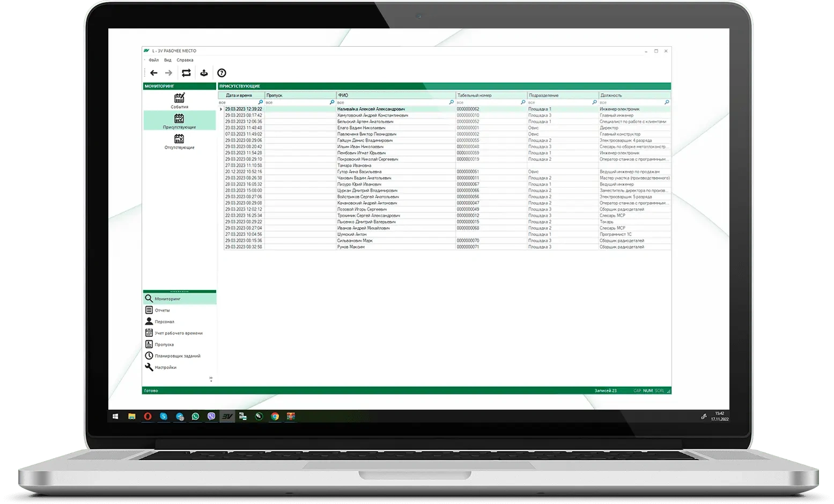The image size is (834, 504).
Task: Click the search icon in the ФИО filter
Action: click(x=451, y=102)
